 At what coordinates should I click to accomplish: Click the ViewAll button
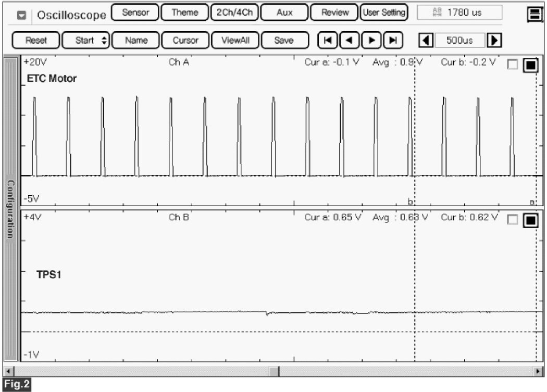234,40
